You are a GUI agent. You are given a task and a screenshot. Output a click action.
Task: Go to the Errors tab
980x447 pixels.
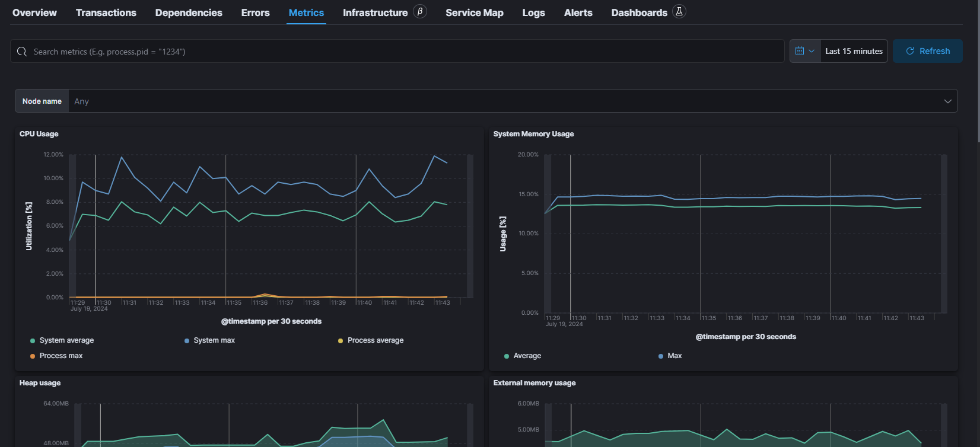(x=255, y=12)
